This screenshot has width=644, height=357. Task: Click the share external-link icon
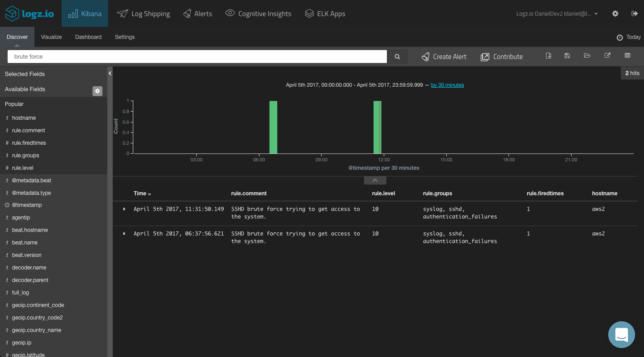click(607, 56)
